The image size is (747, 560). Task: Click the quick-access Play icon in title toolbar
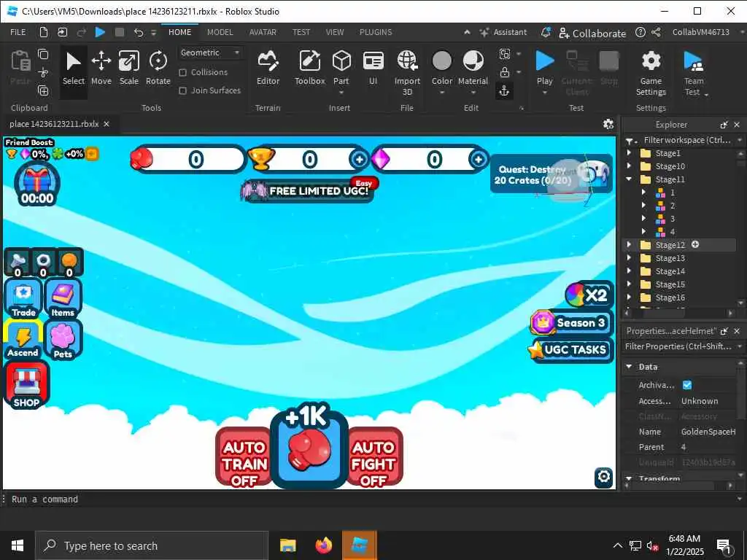click(100, 32)
